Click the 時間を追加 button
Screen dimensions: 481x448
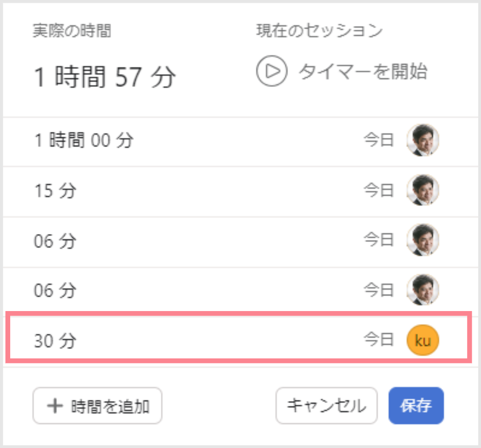[x=97, y=406]
